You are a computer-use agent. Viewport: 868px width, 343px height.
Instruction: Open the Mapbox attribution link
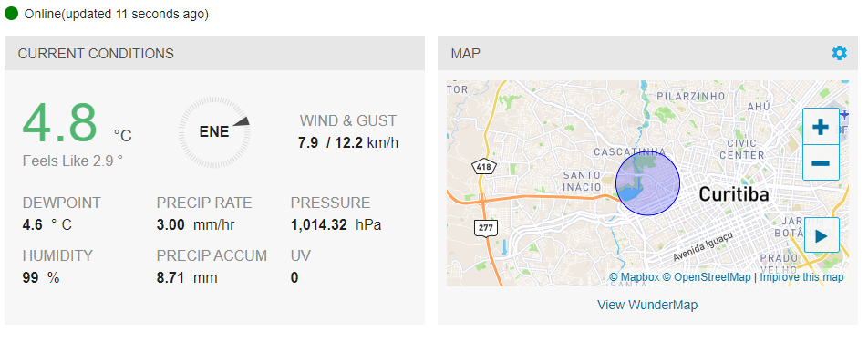[x=635, y=277]
